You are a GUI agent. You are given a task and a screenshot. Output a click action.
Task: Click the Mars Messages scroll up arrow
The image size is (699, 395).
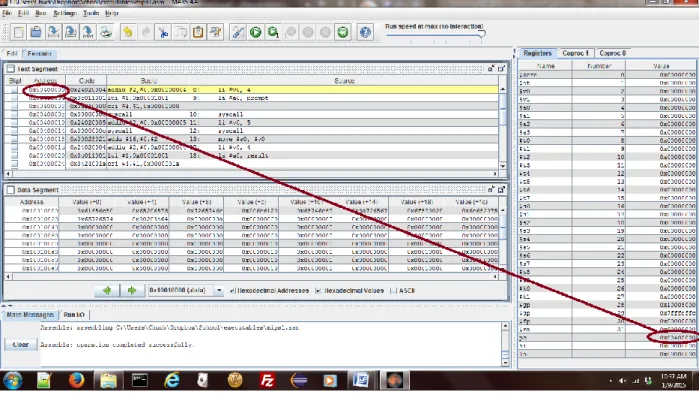coord(505,326)
